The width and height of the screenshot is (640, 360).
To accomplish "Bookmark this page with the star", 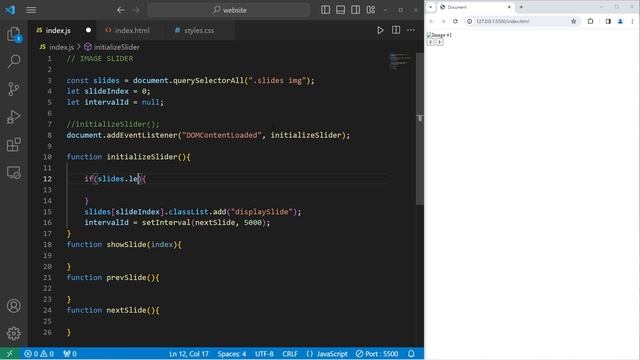I will point(573,21).
